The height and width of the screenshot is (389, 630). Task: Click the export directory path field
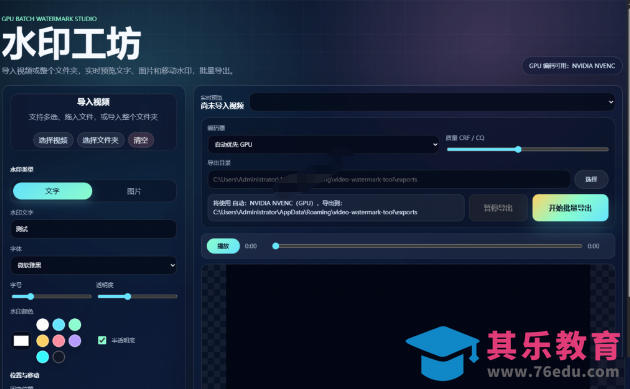389,179
